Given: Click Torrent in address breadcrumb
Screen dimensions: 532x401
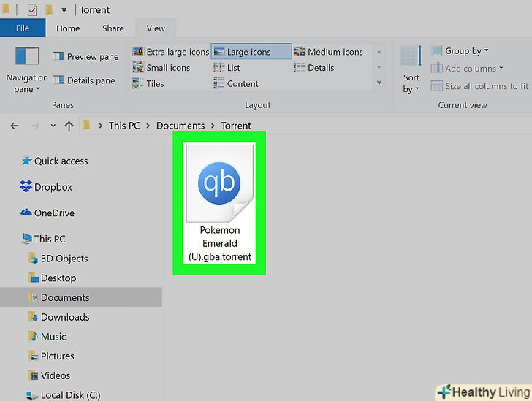Looking at the screenshot, I should coord(236,126).
